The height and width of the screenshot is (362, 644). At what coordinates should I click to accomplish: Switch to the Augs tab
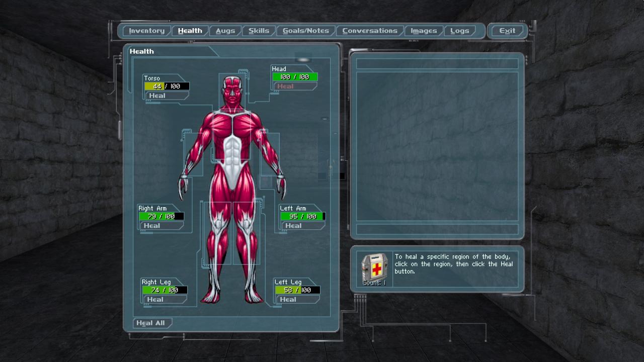tap(225, 31)
